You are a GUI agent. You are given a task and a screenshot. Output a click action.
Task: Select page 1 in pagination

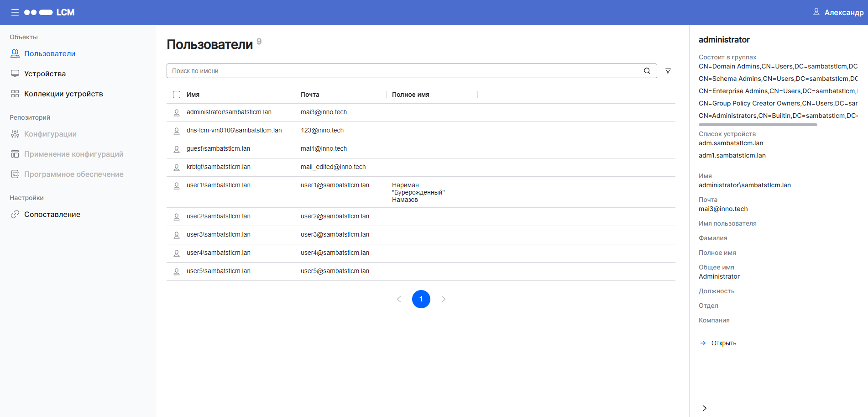(x=421, y=299)
